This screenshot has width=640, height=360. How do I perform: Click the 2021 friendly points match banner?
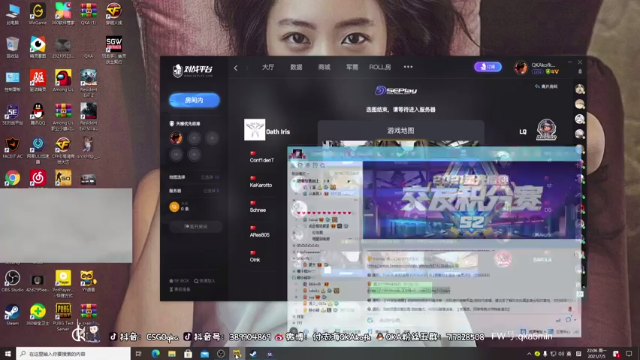pyautogui.click(x=471, y=200)
